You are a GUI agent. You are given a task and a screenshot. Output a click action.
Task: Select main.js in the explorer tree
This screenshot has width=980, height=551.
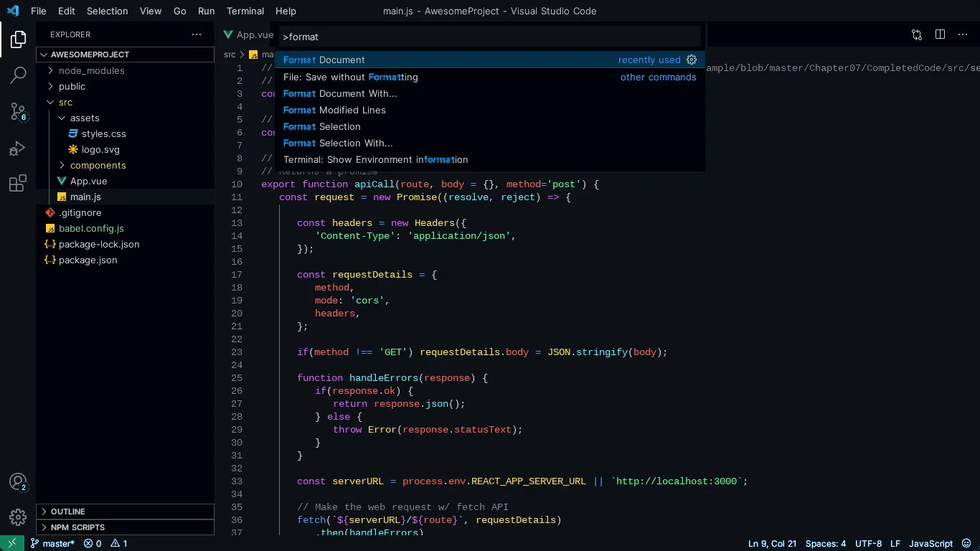pos(126,197)
